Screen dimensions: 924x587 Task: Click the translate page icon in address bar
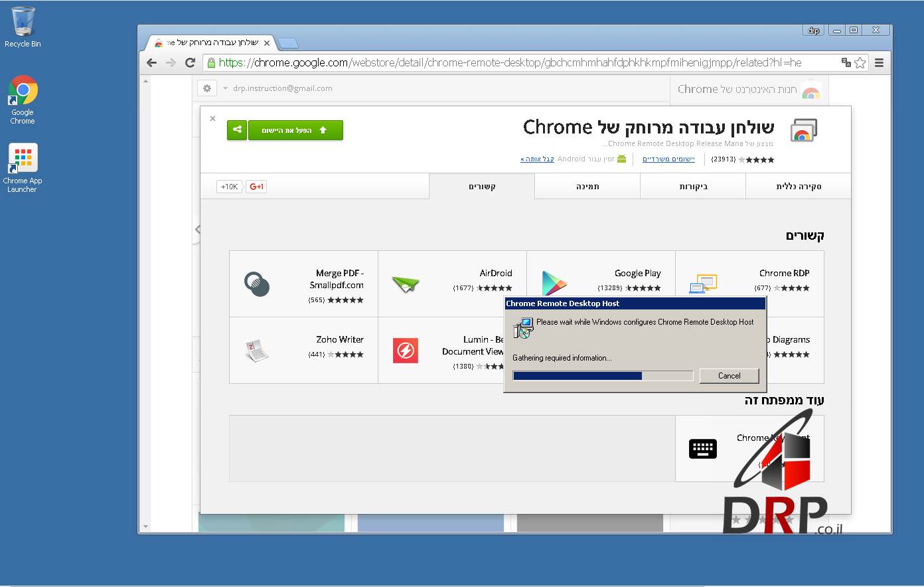click(x=846, y=62)
